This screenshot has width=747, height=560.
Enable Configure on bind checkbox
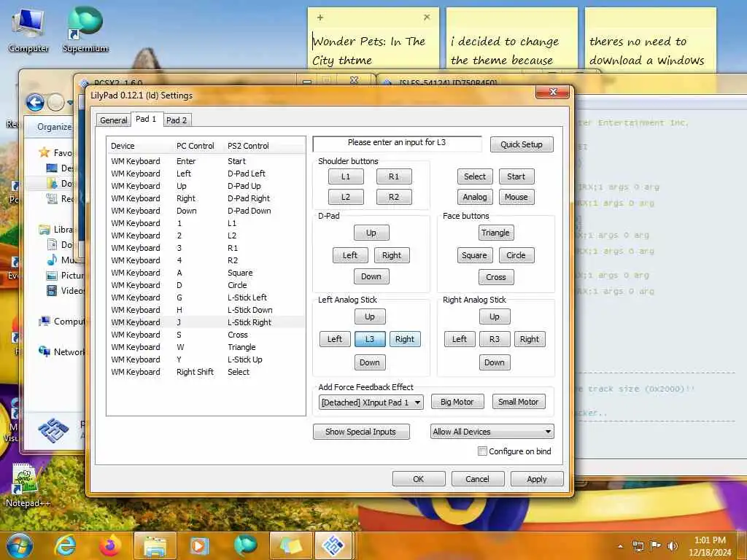pos(483,451)
